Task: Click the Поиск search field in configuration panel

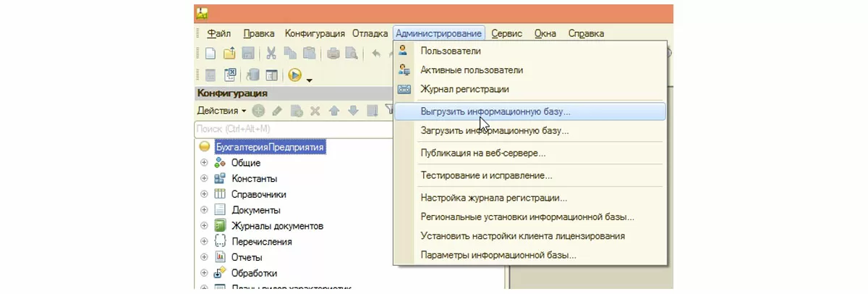Action: 294,129
